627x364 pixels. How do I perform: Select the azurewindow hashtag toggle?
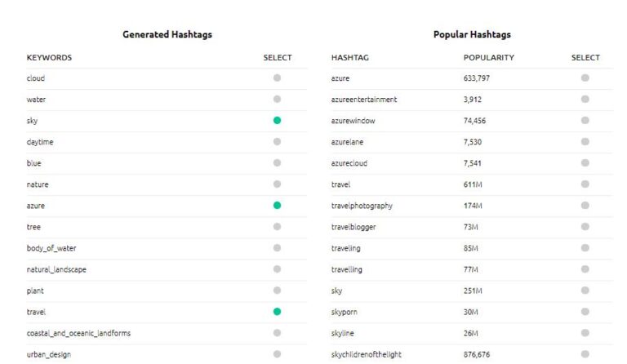[x=585, y=121]
